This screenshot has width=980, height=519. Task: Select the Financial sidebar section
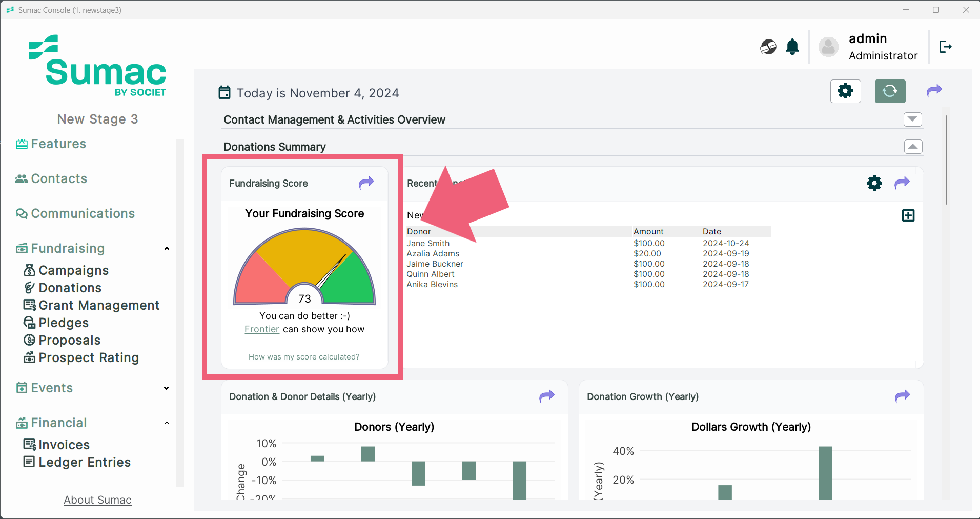point(51,423)
